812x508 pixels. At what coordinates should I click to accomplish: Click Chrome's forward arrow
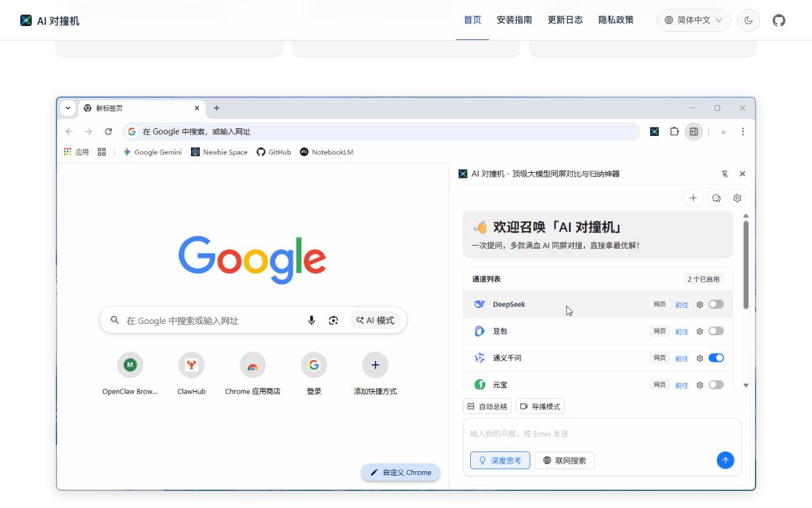tap(89, 131)
